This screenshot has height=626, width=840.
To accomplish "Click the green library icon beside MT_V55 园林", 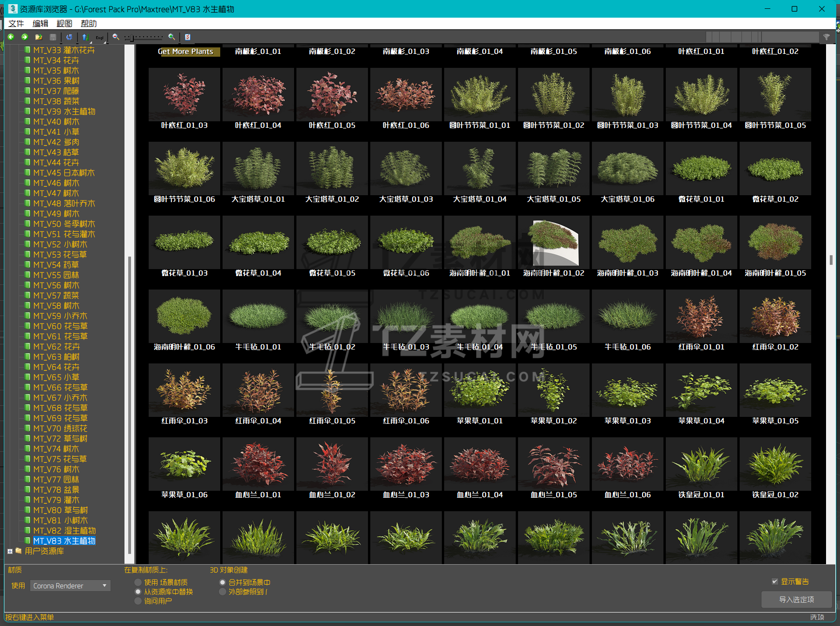I will (27, 275).
